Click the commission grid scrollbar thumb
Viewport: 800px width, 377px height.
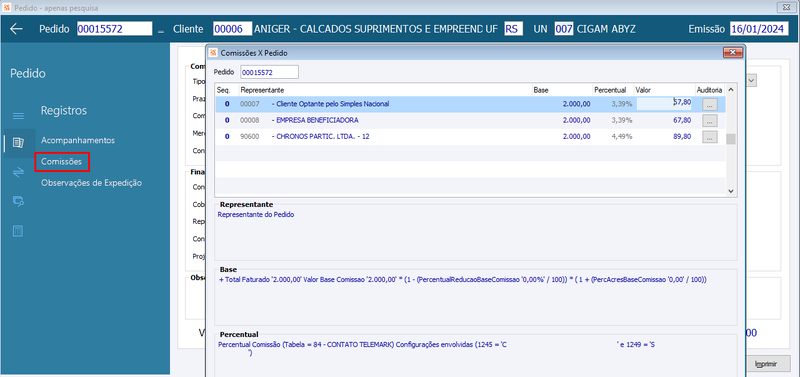[x=731, y=139]
